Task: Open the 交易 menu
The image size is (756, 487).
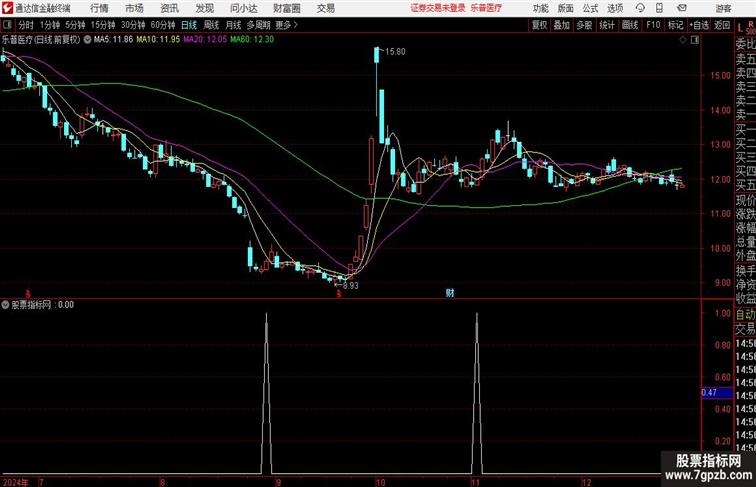Action: (x=326, y=8)
